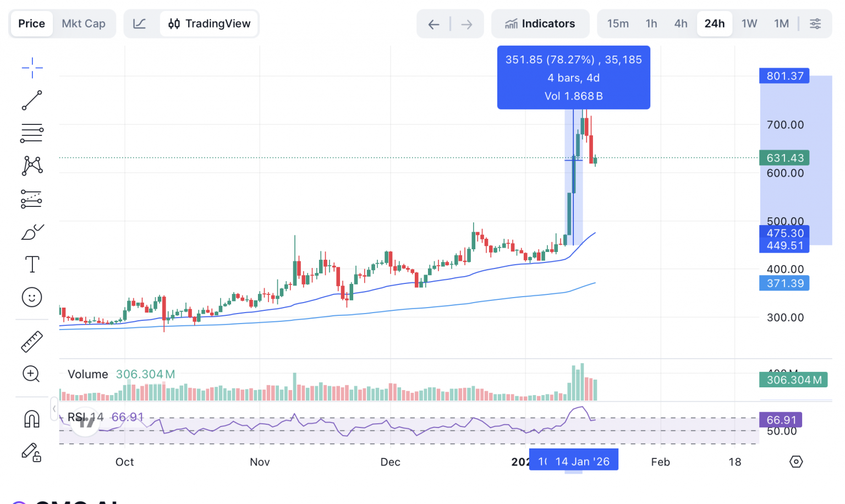Image resolution: width=845 pixels, height=504 pixels.
Task: Select the XABCD pattern tool
Action: pos(32,166)
